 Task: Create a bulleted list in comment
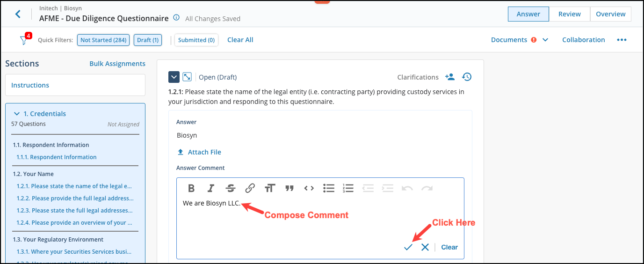(329, 188)
